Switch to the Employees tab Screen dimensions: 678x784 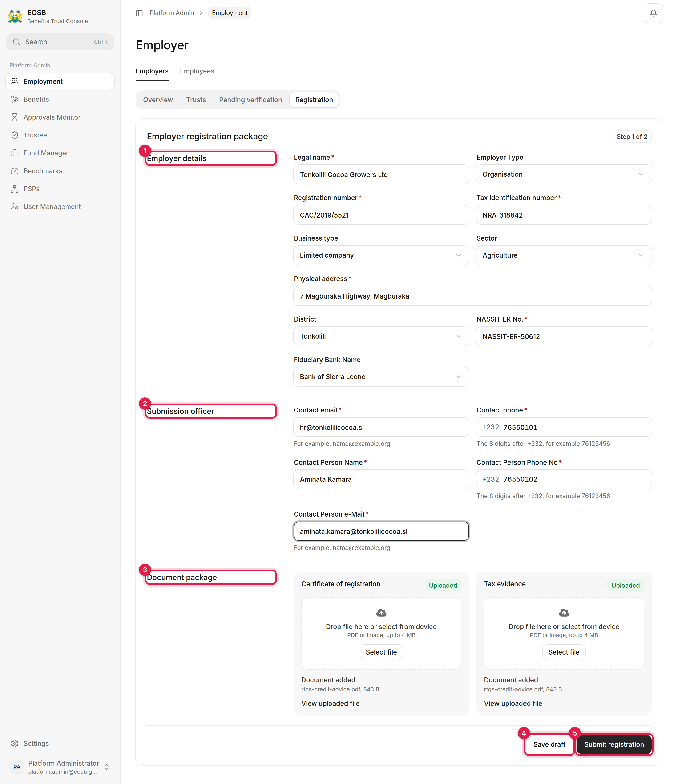point(197,71)
